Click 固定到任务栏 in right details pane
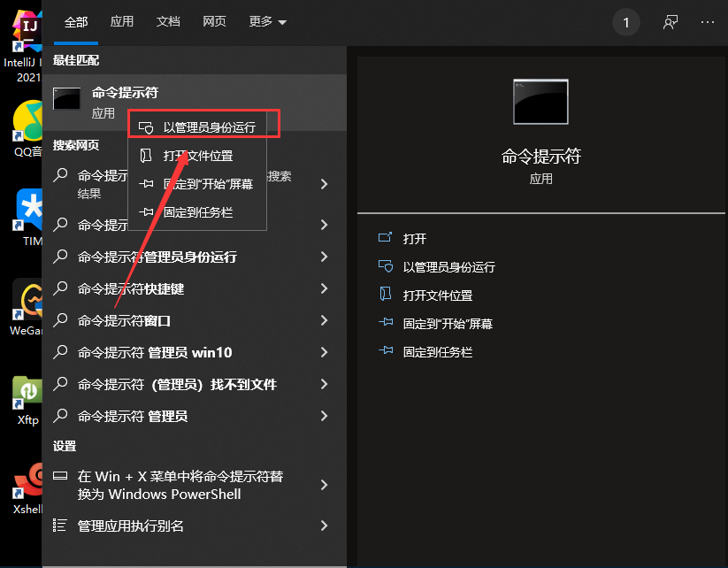Screen dimensions: 728x568 pos(437,352)
